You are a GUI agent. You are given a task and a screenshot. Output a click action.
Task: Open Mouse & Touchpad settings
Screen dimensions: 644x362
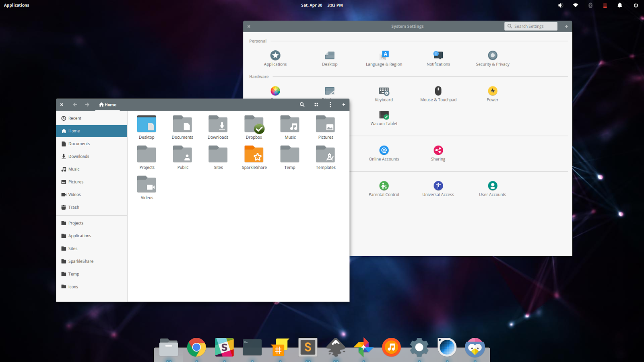pyautogui.click(x=438, y=91)
